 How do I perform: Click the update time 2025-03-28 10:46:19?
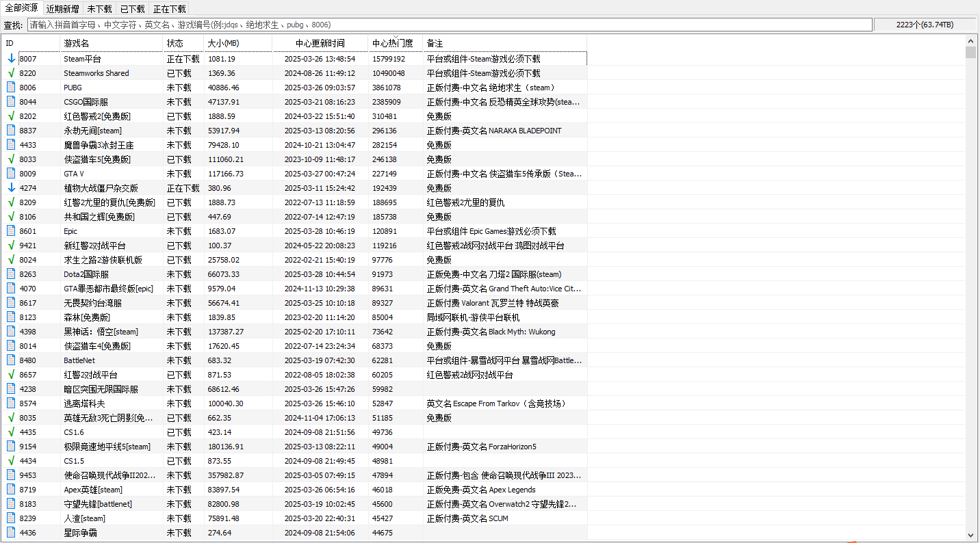[x=320, y=231]
